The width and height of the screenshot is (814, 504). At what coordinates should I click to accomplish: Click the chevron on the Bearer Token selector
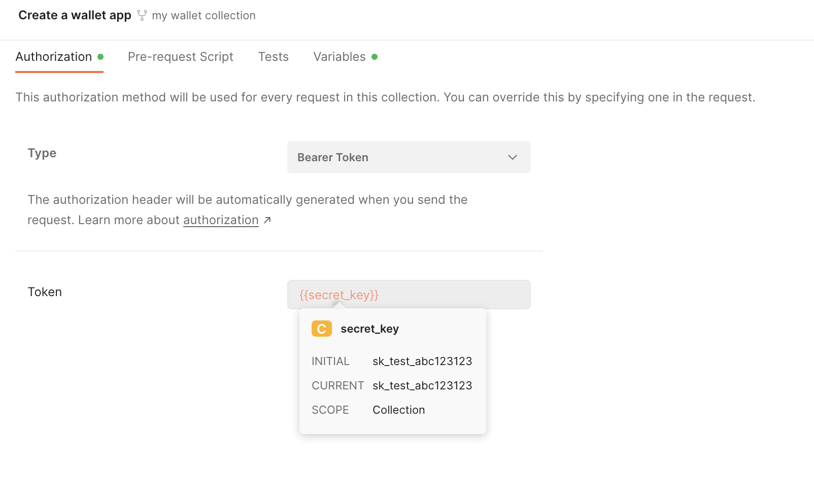(x=513, y=157)
